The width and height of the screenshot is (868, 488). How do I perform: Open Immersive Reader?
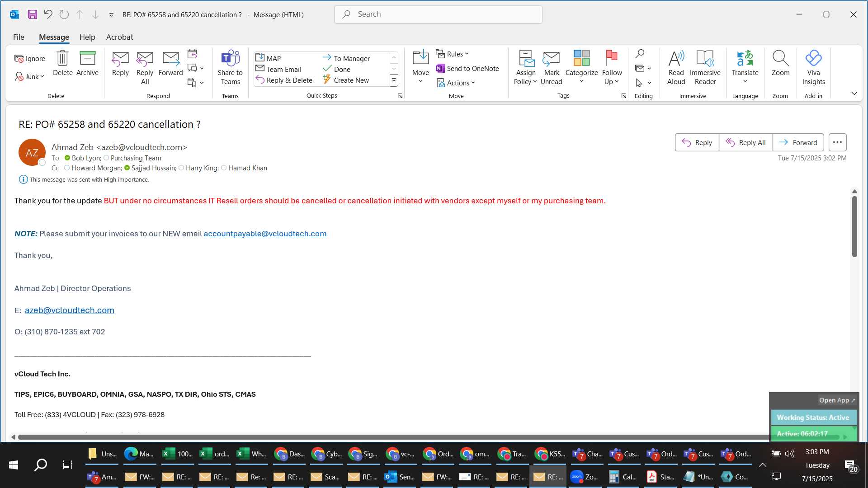click(x=705, y=68)
